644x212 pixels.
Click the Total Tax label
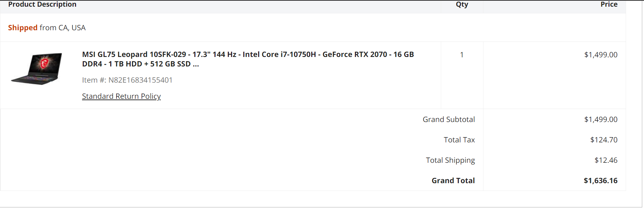(459, 140)
